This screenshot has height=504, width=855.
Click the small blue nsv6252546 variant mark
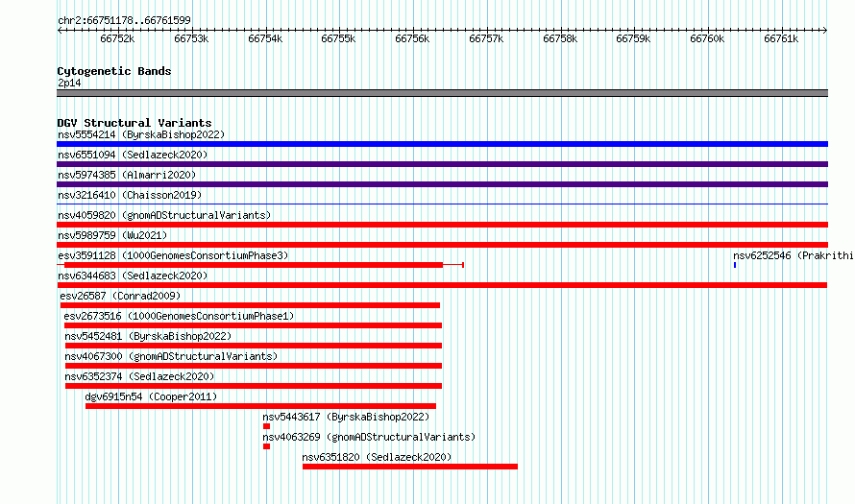tap(735, 265)
